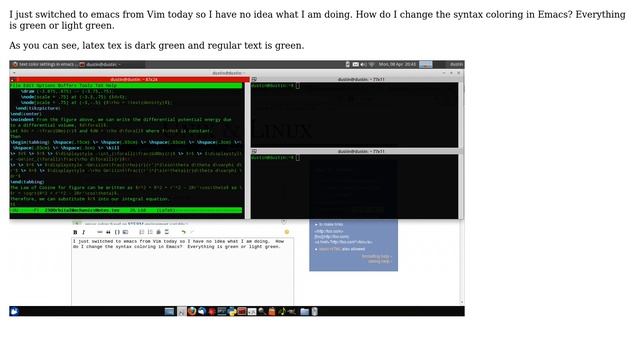This screenshot has width=640, height=360.
Task: Click the Emacs green mode line showing OrbitalMechanicsNotes.tex
Action: (x=126, y=210)
